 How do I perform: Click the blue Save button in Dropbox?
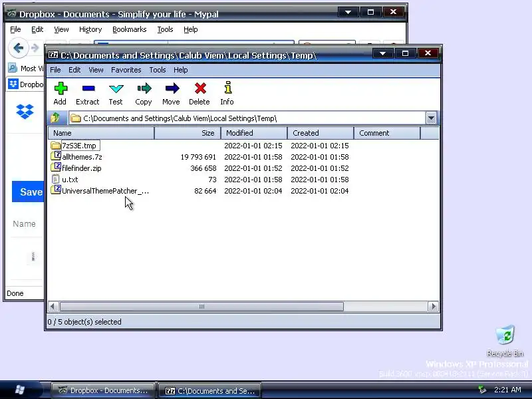[29, 192]
